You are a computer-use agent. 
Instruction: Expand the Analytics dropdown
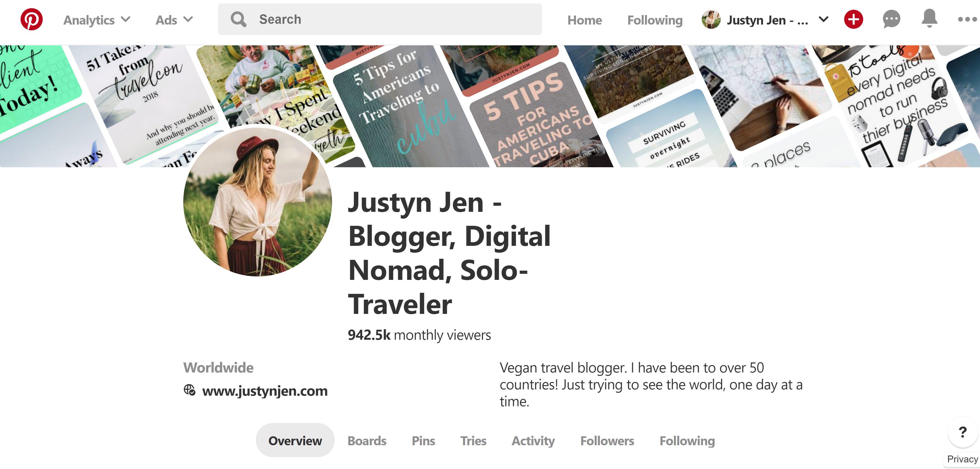pos(97,20)
